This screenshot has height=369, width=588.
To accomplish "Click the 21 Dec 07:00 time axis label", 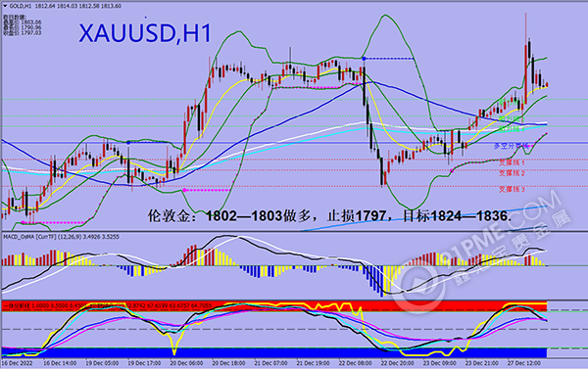I will pos(271,363).
